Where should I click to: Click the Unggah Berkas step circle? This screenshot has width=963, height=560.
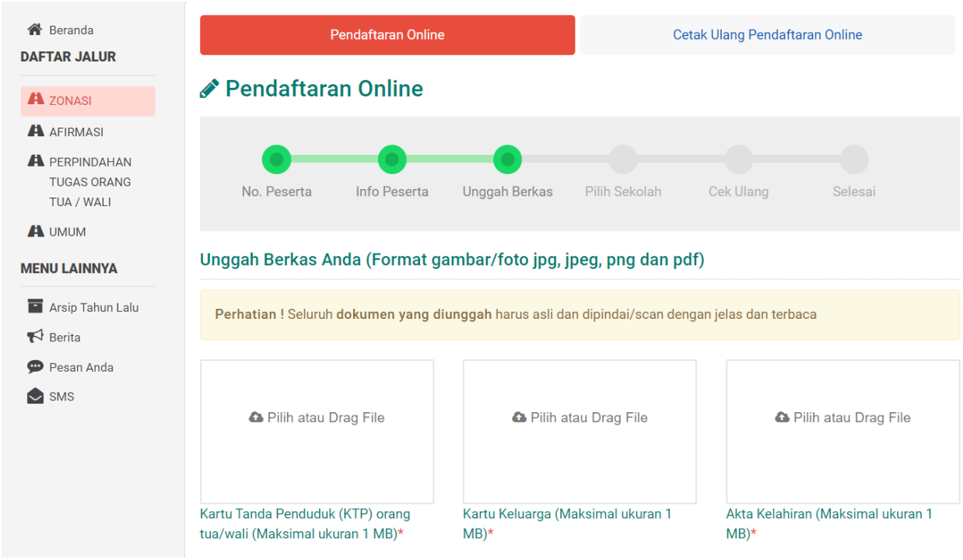tap(507, 159)
